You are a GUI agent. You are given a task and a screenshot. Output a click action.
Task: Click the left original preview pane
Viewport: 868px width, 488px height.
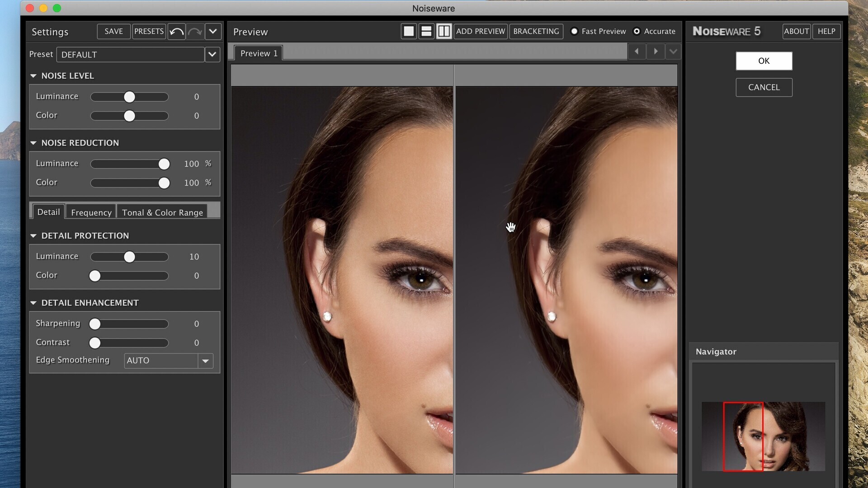point(342,280)
